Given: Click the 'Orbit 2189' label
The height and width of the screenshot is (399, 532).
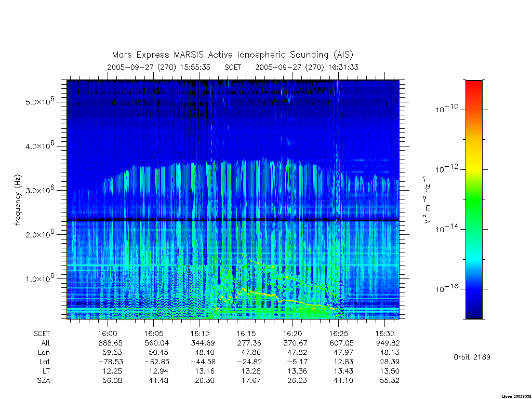Looking at the screenshot, I should pyautogui.click(x=472, y=357).
